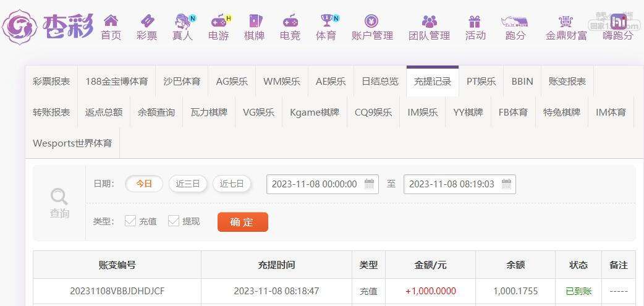Click the end date input field

(x=451, y=184)
